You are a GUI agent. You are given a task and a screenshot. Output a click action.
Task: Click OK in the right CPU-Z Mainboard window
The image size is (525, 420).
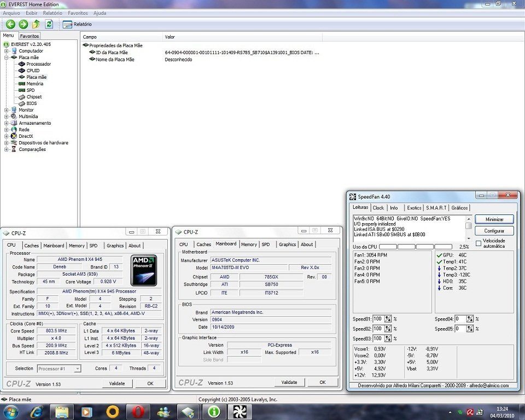pos(323,382)
